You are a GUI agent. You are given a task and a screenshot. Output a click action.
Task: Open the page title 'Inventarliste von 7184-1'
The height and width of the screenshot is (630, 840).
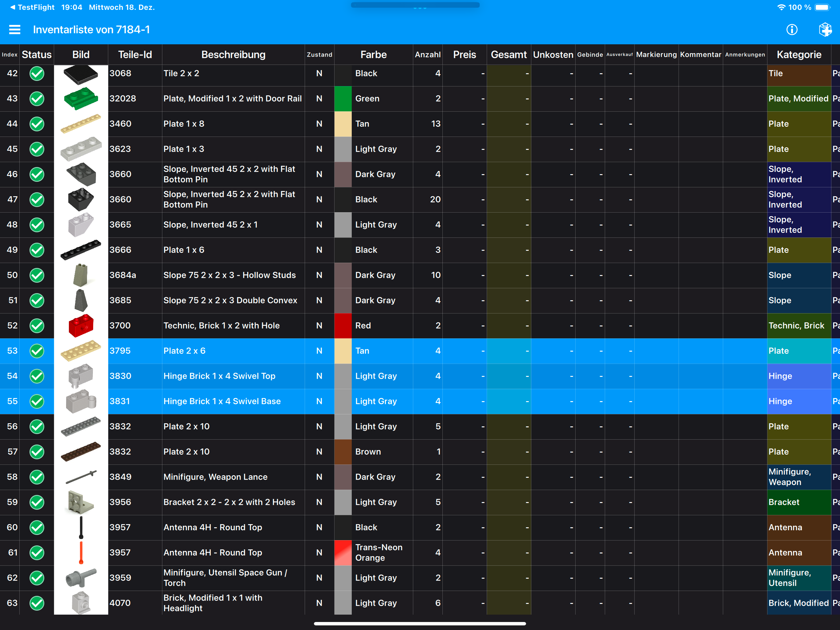coord(92,30)
